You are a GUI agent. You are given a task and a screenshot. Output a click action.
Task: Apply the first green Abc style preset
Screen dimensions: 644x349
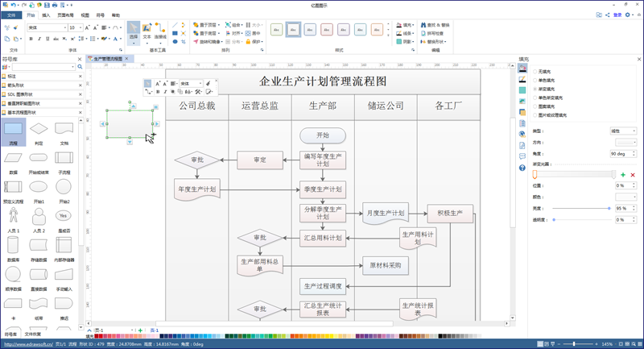[x=276, y=30]
